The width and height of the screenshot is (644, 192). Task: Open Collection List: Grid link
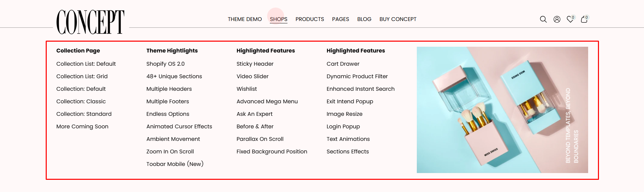pyautogui.click(x=82, y=77)
